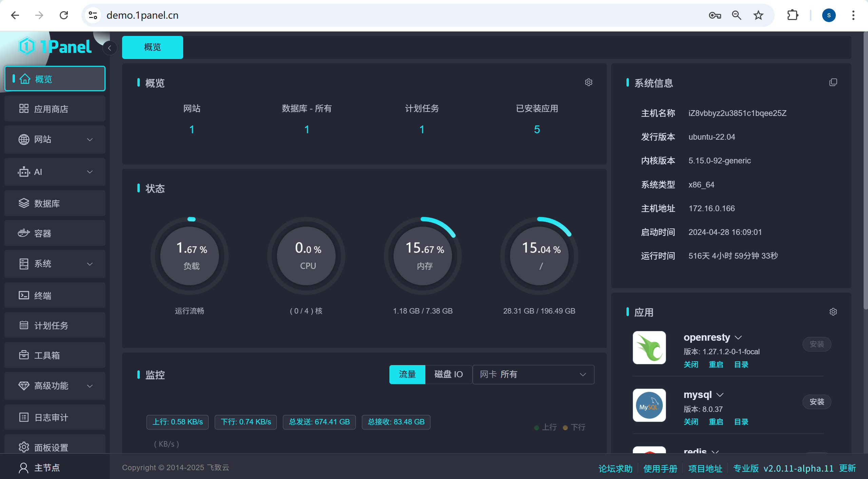The width and height of the screenshot is (868, 479).
Task: Collapse the sidebar with the arrow button
Action: coord(110,48)
